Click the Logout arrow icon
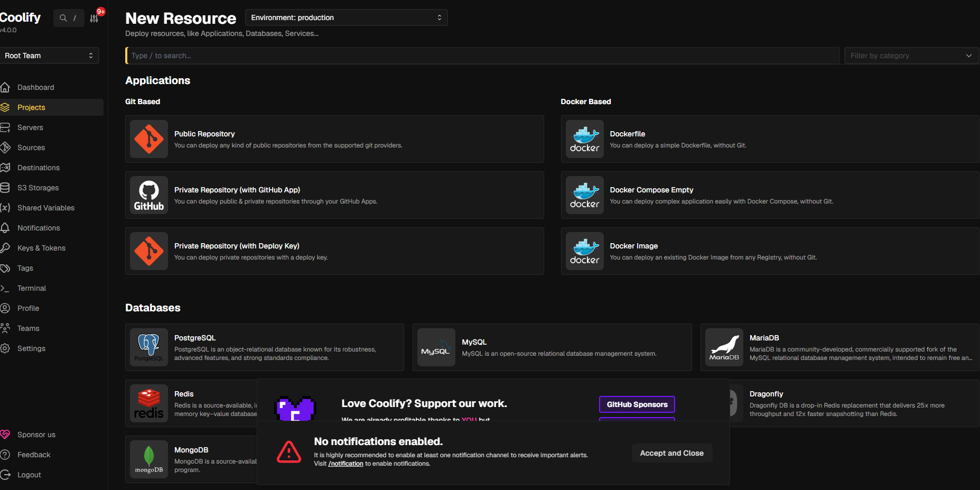 5,475
